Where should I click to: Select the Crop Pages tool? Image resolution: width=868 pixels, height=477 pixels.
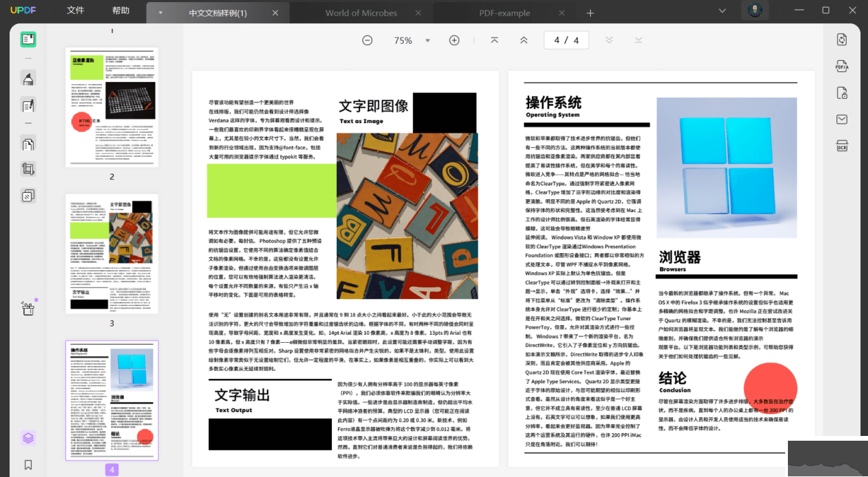click(x=28, y=168)
